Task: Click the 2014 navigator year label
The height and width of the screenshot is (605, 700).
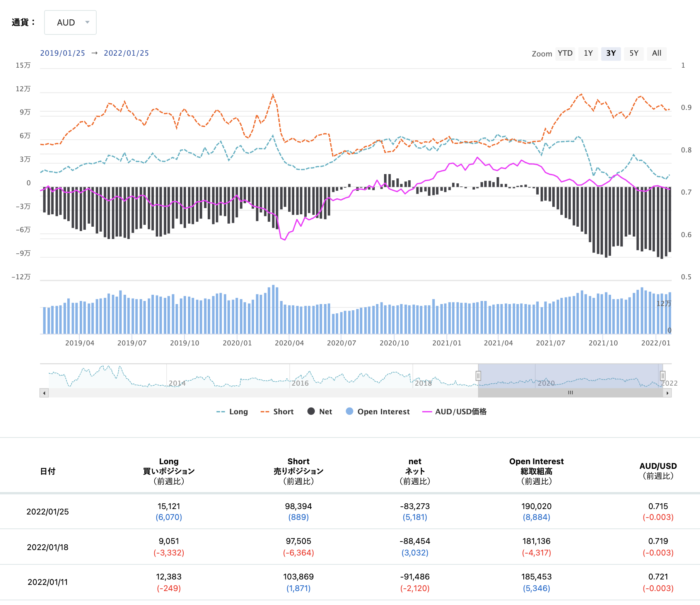Action: pos(177,383)
